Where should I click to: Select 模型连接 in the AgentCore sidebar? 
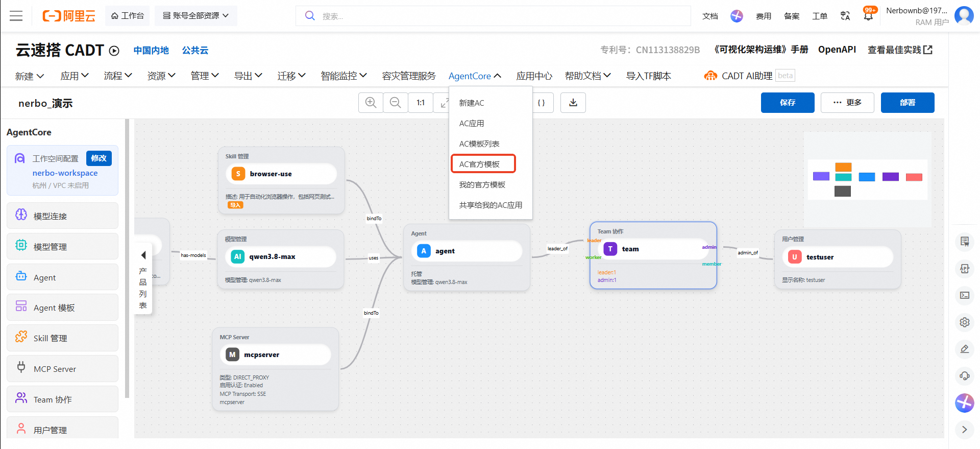tap(62, 216)
